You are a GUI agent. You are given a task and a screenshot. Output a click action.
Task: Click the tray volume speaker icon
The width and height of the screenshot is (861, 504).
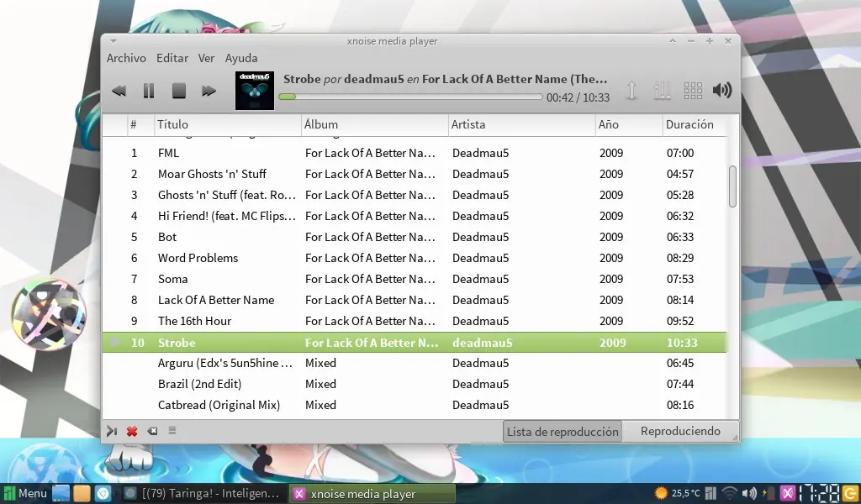(x=749, y=494)
